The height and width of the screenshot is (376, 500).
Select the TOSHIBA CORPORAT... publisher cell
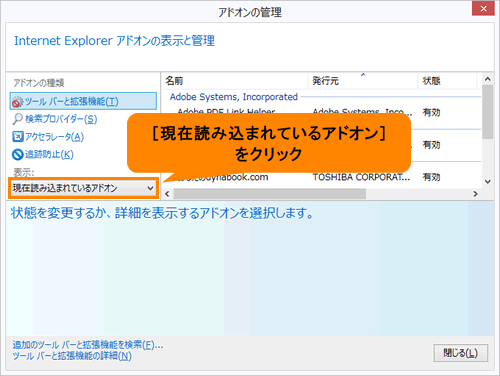pos(361,177)
